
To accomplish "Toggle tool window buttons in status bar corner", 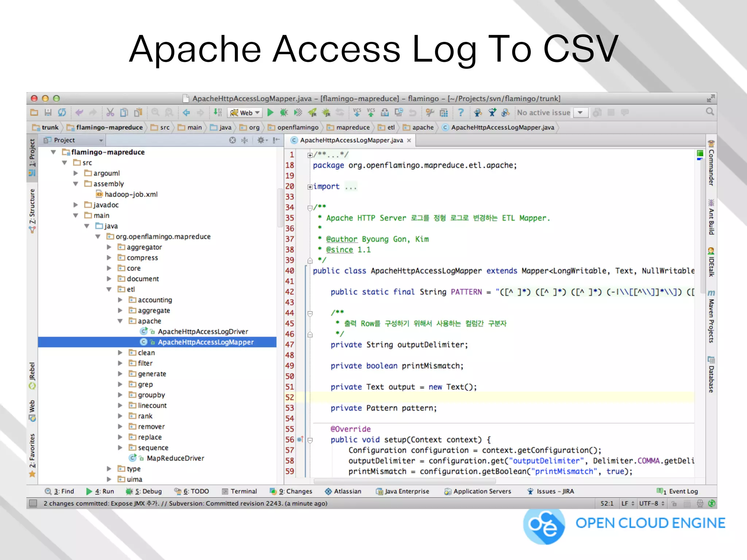I will click(x=33, y=503).
